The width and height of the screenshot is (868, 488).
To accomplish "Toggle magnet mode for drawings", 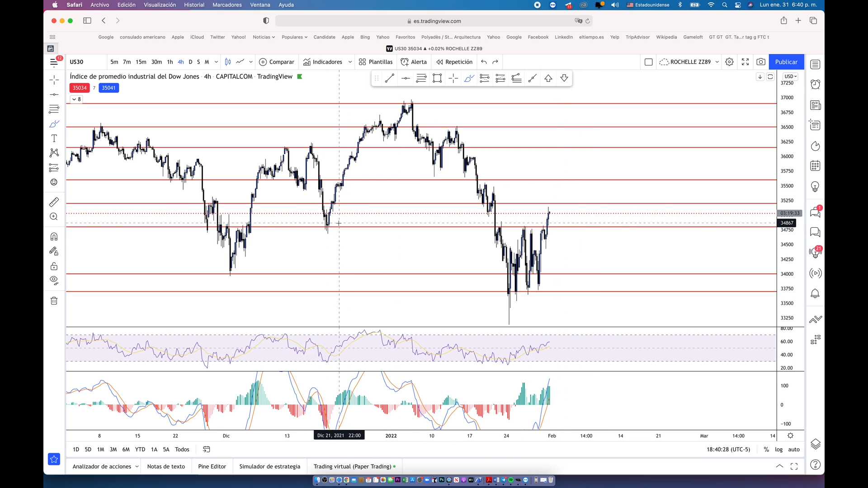I will coord(54,236).
